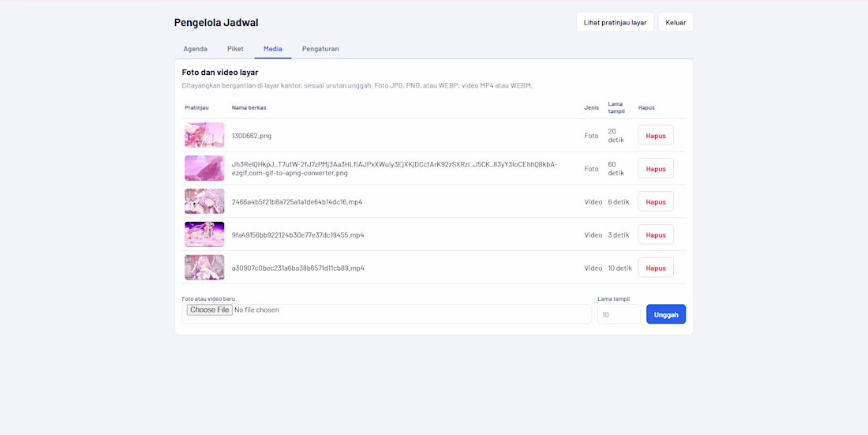
Task: Click the long Jh3RelQHkpJ file name
Action: (395, 168)
